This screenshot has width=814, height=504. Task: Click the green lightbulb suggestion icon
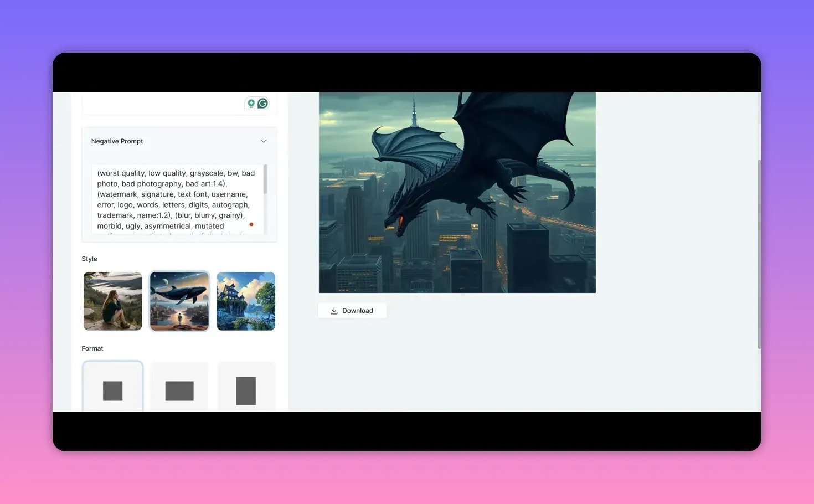coord(251,104)
